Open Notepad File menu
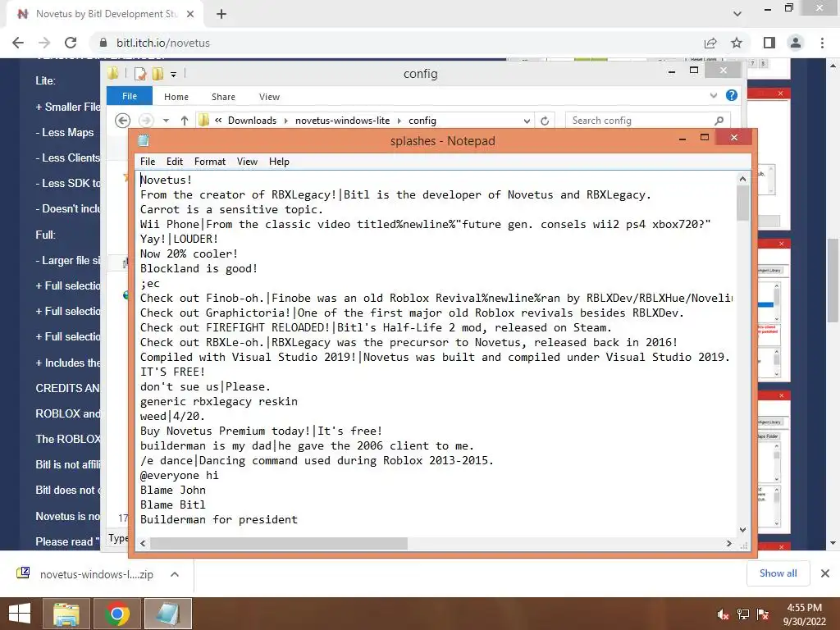This screenshot has height=630, width=840. point(148,162)
